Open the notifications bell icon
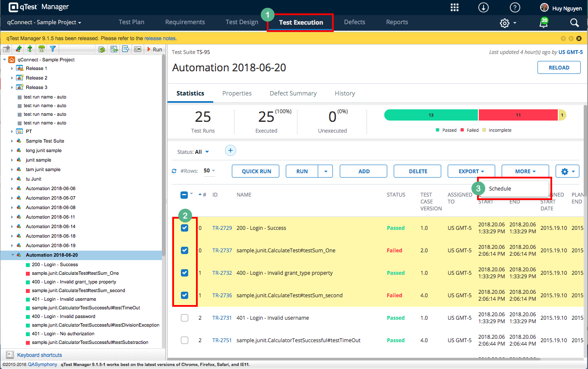This screenshot has width=588, height=369. click(544, 23)
